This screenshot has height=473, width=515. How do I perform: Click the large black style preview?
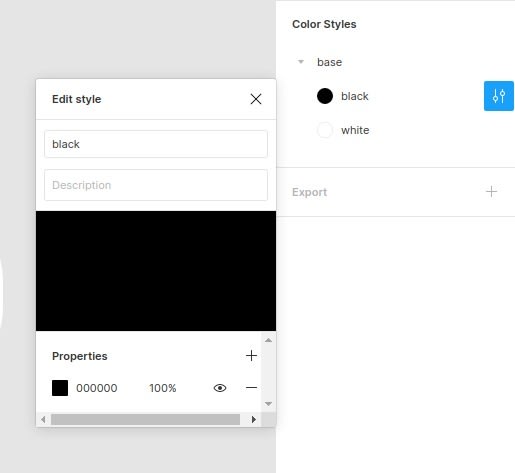(156, 271)
